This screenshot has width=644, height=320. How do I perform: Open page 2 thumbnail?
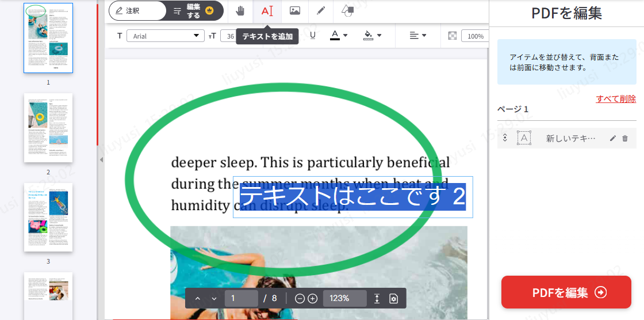pos(48,128)
